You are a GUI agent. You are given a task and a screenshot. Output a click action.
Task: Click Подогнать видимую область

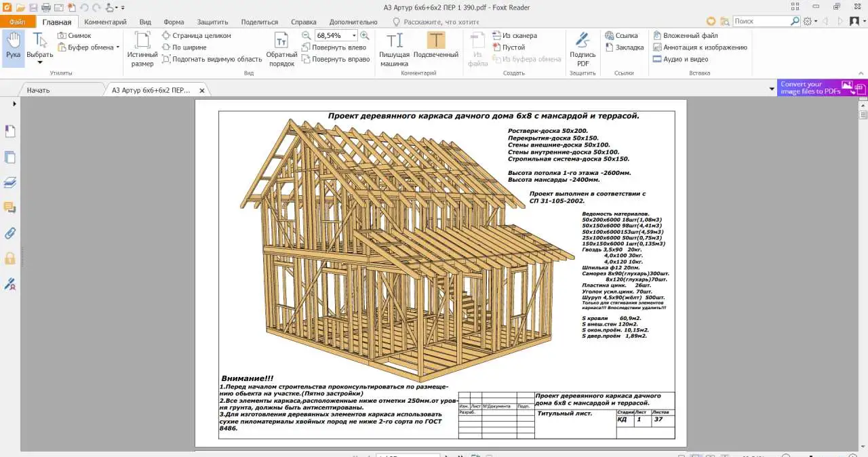tap(212, 59)
